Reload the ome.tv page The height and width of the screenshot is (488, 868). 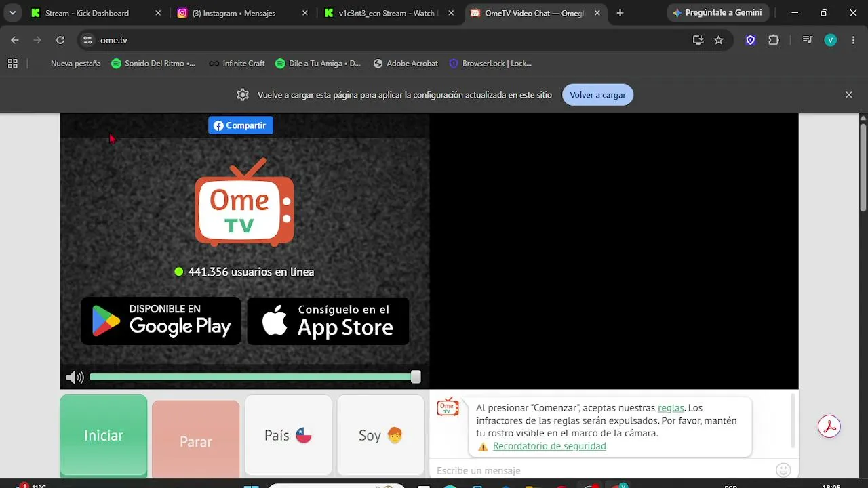[x=60, y=40]
